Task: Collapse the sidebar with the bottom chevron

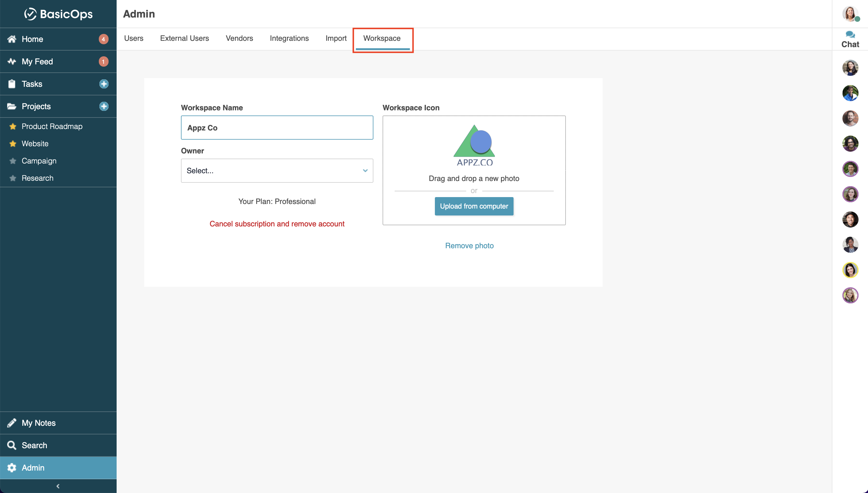Action: (58, 486)
